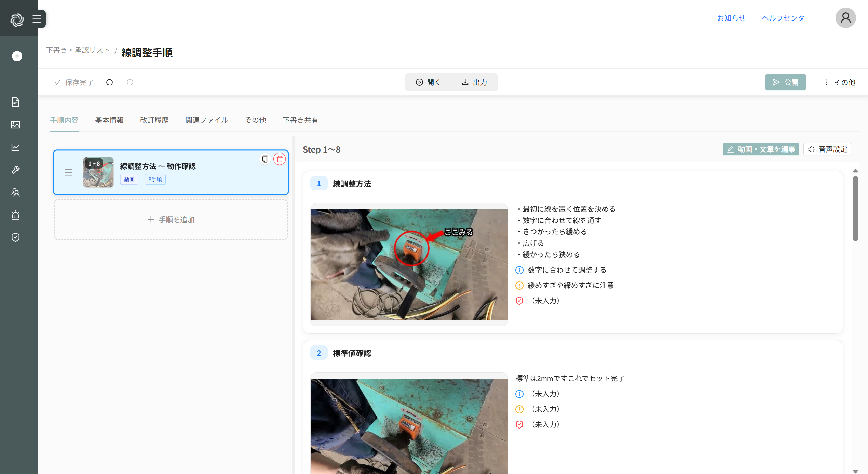Image resolution: width=868 pixels, height=474 pixels.
Task: Switch to the 基本情報 tab
Action: 109,120
